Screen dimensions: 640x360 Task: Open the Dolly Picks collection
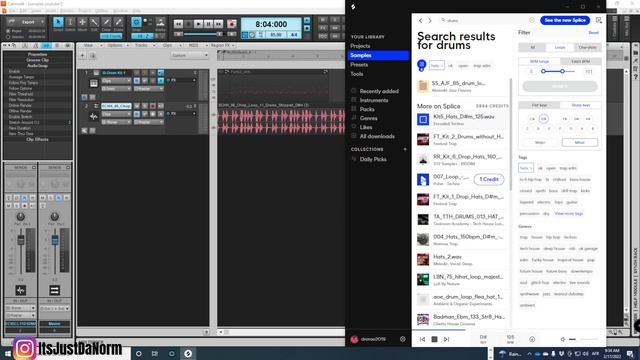(x=373, y=160)
